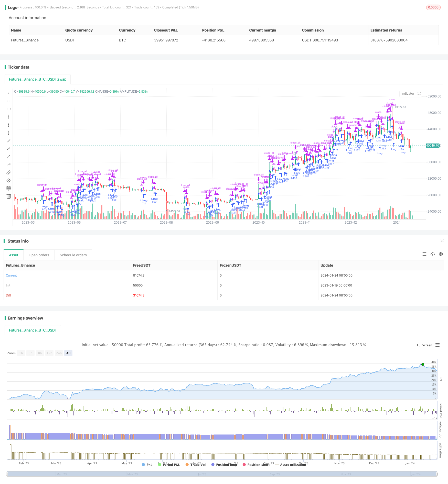448x484 pixels.
Task: Click the chart fullscreen icon beside Indicator
Action: (419, 94)
